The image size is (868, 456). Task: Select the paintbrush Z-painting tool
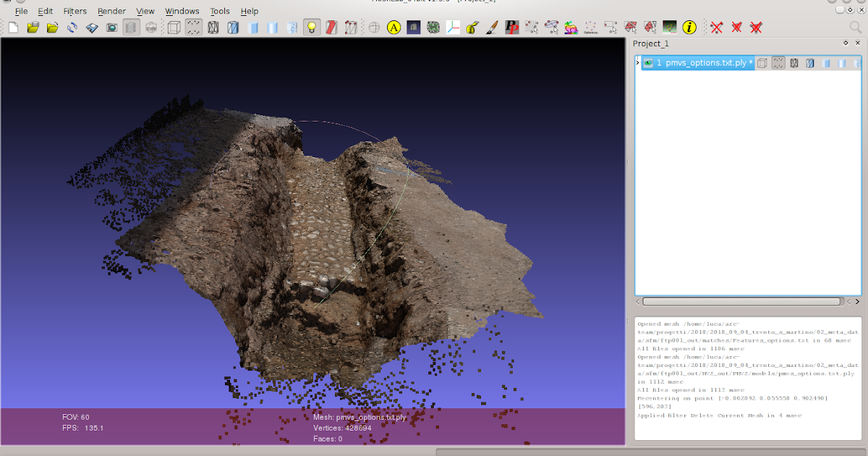pyautogui.click(x=492, y=28)
